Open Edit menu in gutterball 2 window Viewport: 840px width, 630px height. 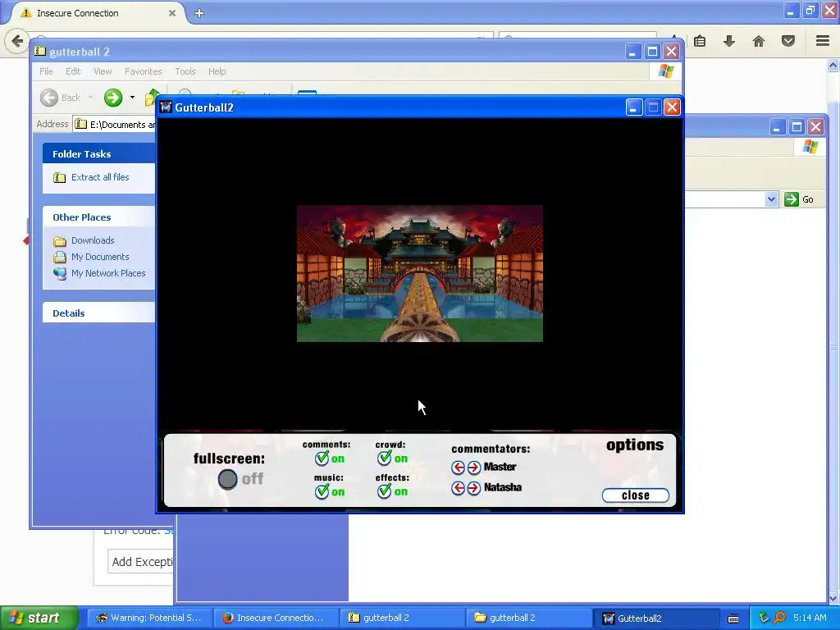[73, 71]
